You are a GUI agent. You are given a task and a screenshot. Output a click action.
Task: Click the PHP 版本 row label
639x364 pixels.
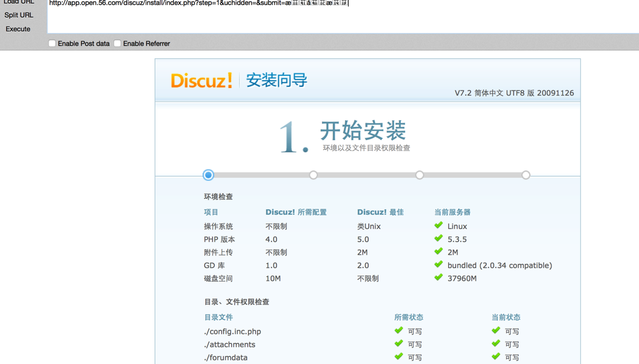(x=219, y=240)
